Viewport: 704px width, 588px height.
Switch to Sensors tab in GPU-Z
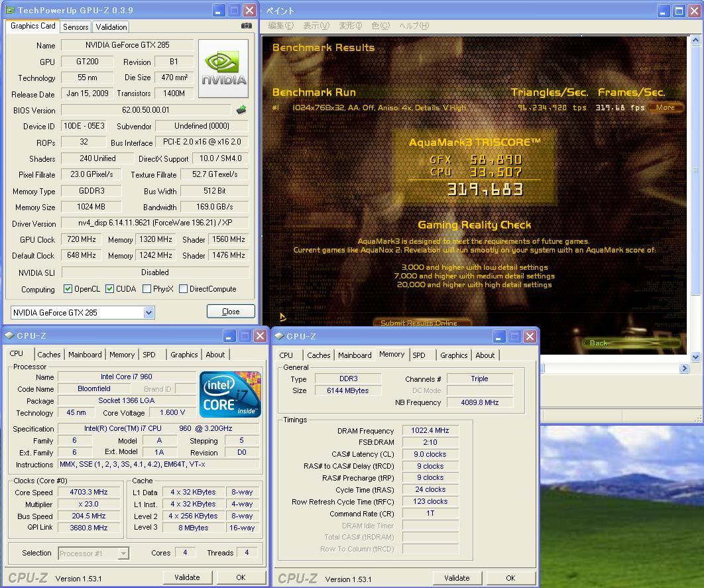76,27
